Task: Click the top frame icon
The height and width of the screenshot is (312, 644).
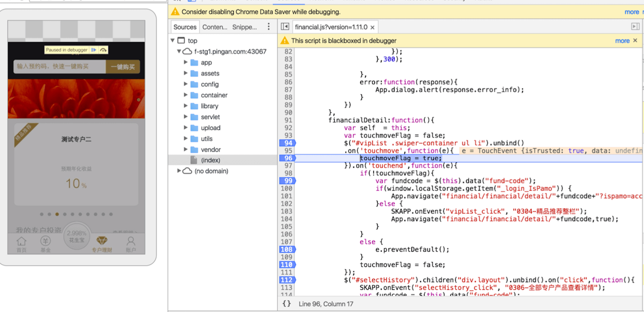Action: click(x=181, y=40)
